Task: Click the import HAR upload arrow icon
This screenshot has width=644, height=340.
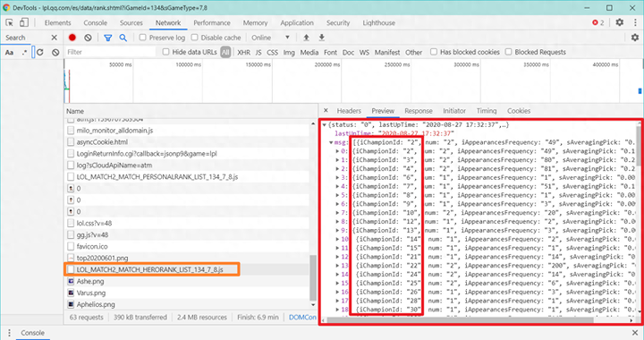Action: coord(306,38)
